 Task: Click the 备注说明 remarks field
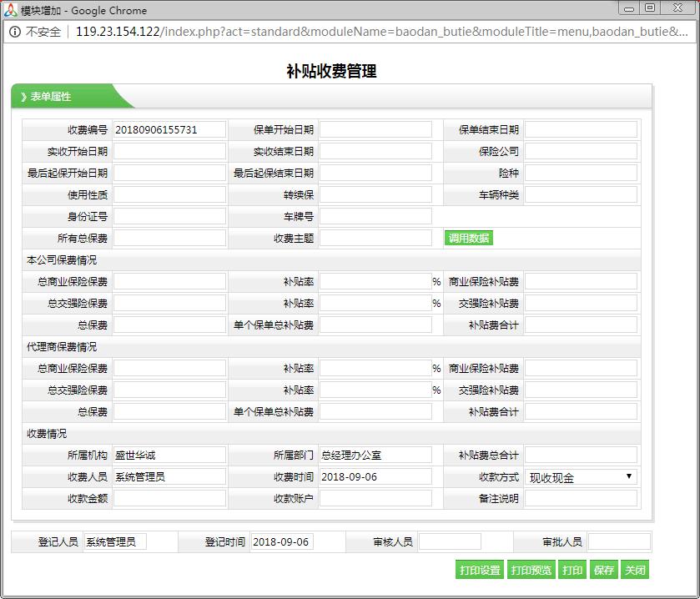[x=584, y=498]
